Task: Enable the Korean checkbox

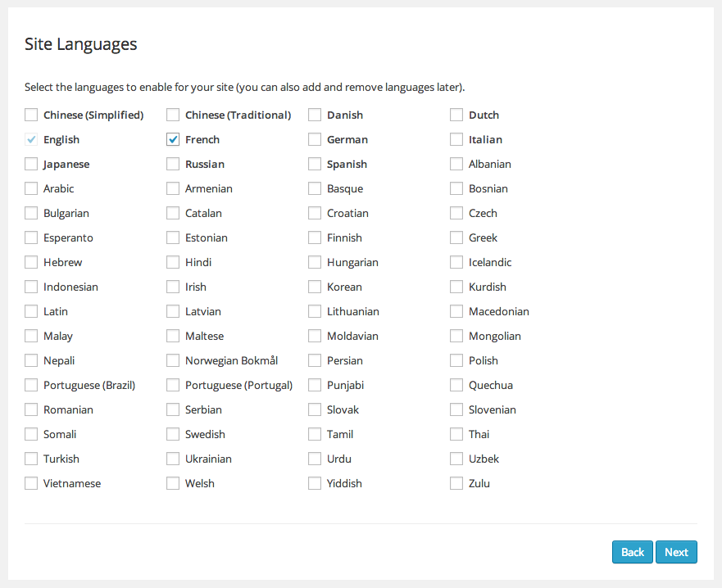Action: [x=315, y=287]
